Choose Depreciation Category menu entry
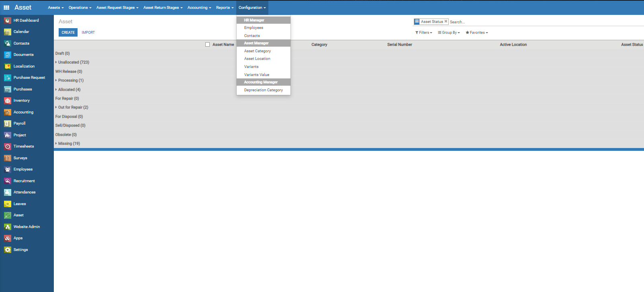The height and width of the screenshot is (292, 644). 263,90
